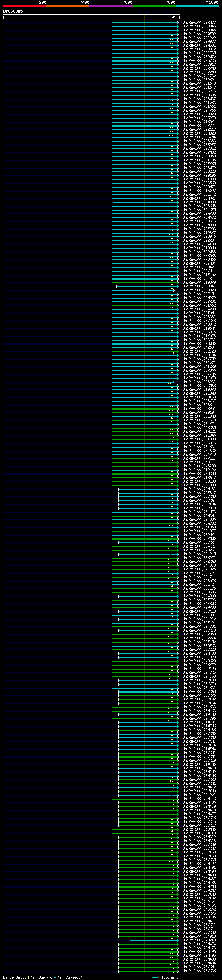This screenshot has width=222, height=980.
Task: Select hit label UniRef100_Q9M484
Action: (199, 963)
